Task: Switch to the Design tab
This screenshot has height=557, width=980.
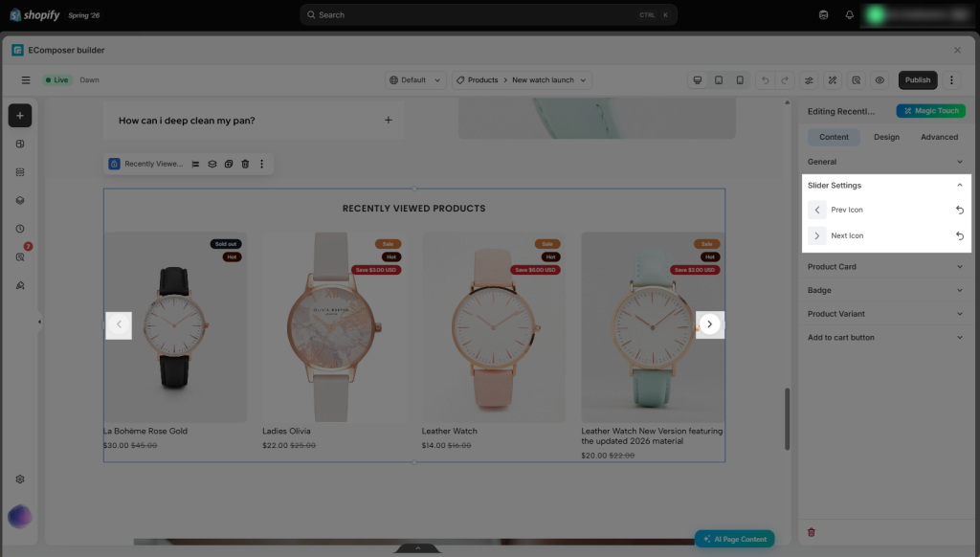Action: (x=886, y=137)
